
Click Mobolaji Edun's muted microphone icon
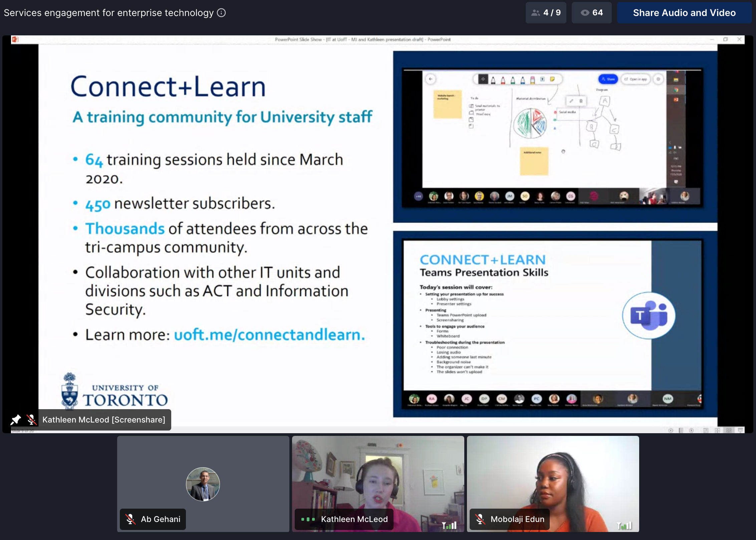click(480, 519)
